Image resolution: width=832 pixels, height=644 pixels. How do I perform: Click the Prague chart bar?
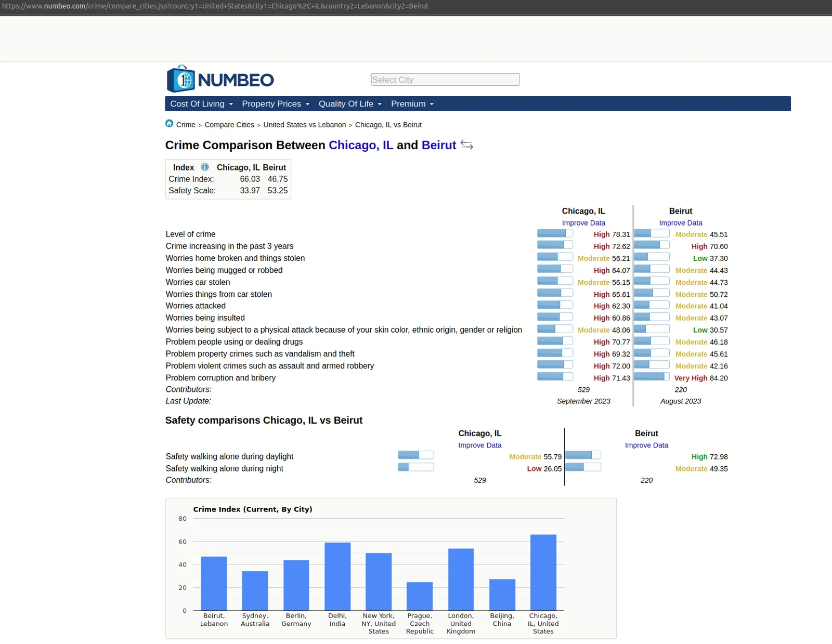click(x=420, y=597)
